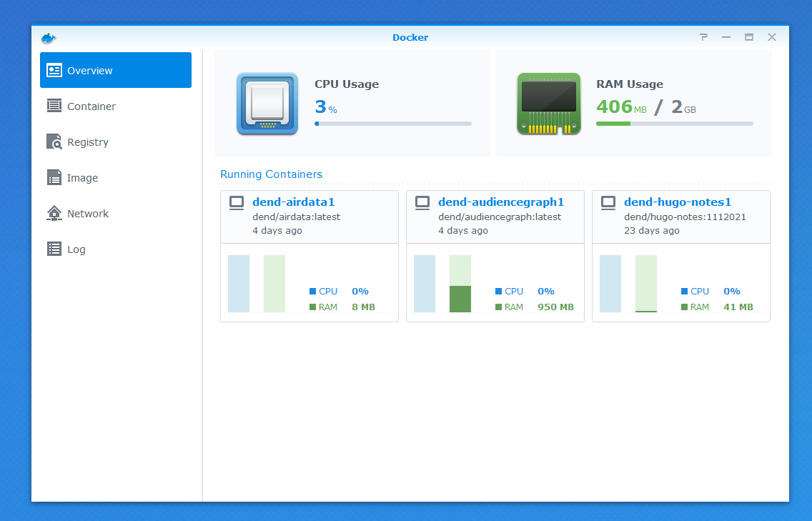Click the blue CPU legend swatch for dend-airdata1

pyautogui.click(x=312, y=292)
